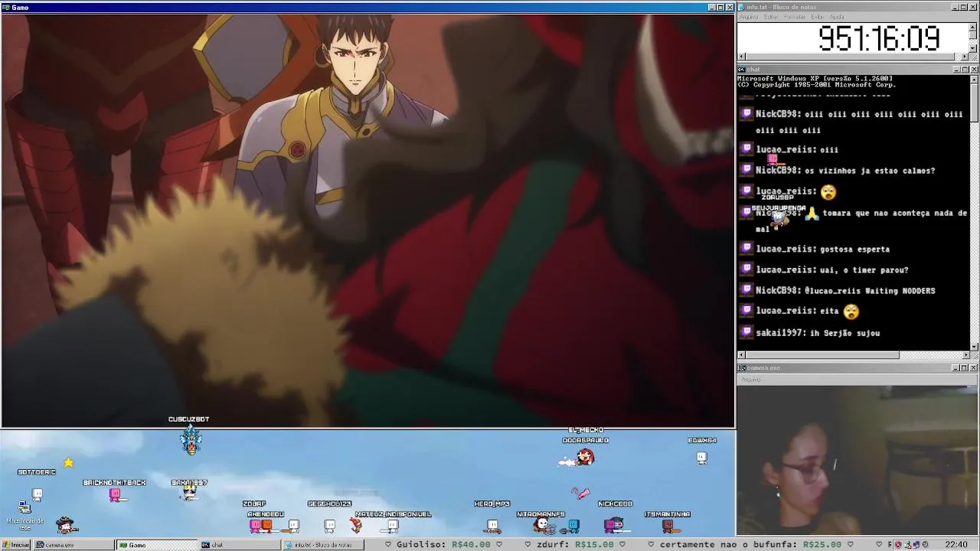Click the CUBCUZBOT blue dragon character
The width and height of the screenshot is (980, 551).
point(191,440)
